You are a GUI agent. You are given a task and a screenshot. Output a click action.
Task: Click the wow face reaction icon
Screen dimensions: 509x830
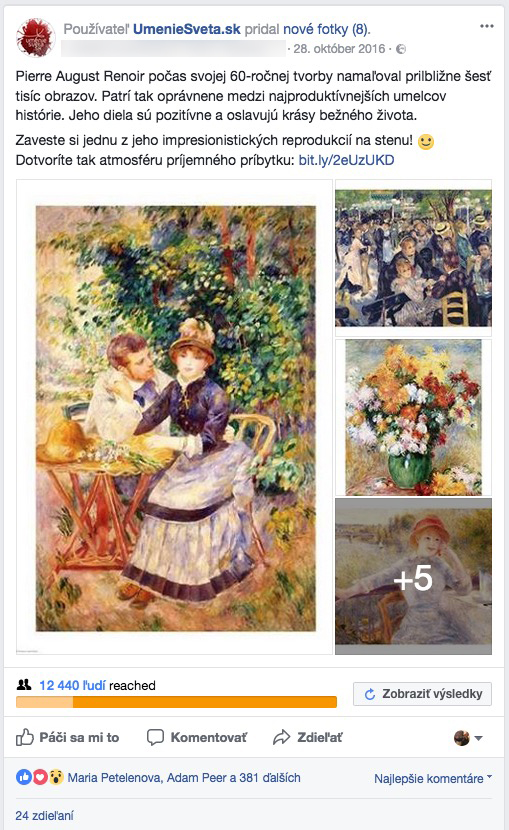pyautogui.click(x=56, y=777)
